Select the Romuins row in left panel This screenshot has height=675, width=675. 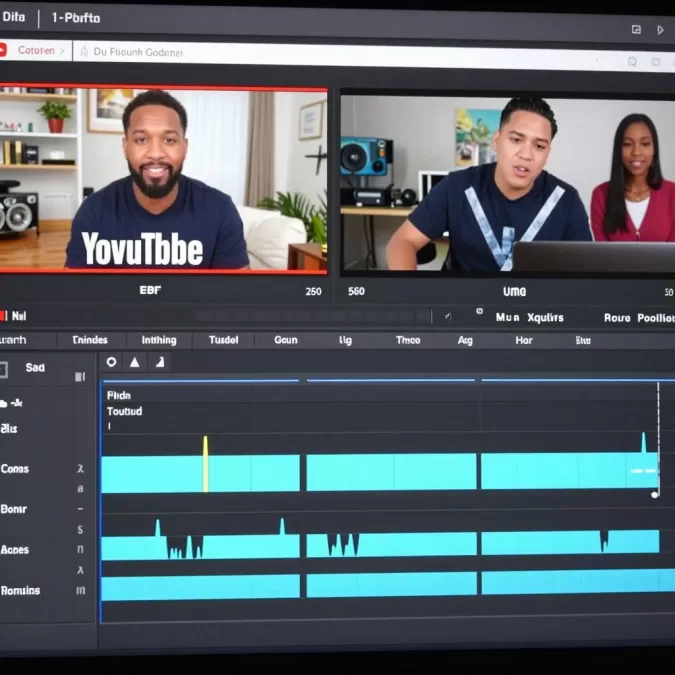tap(20, 591)
